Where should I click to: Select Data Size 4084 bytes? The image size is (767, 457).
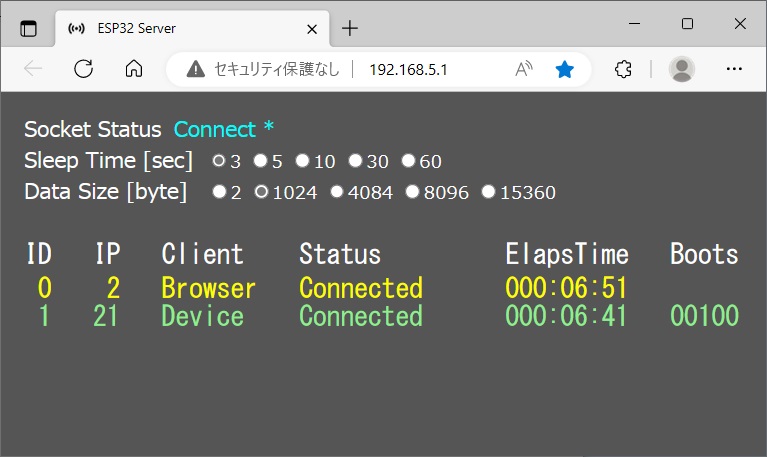pos(337,192)
